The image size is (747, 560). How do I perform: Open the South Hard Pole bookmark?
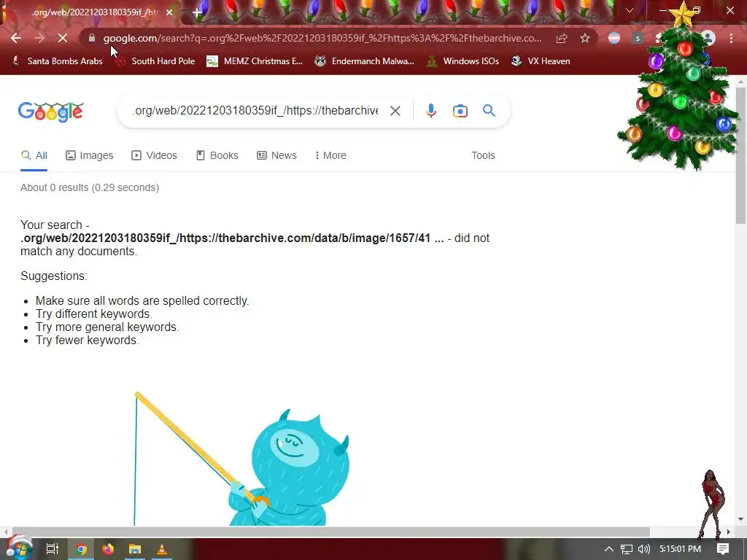[x=155, y=61]
